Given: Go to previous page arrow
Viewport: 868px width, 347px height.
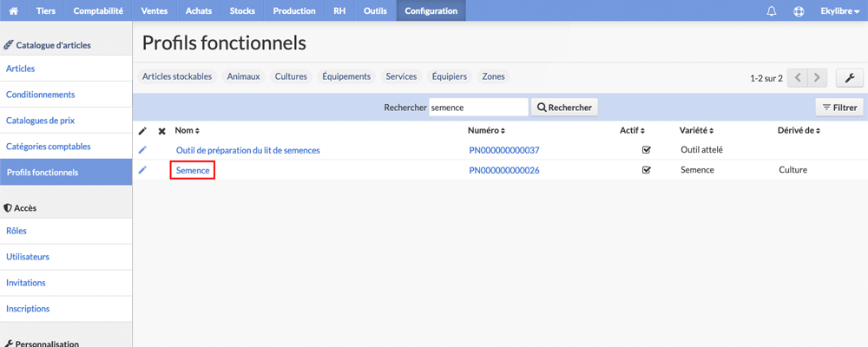Looking at the screenshot, I should pos(798,78).
